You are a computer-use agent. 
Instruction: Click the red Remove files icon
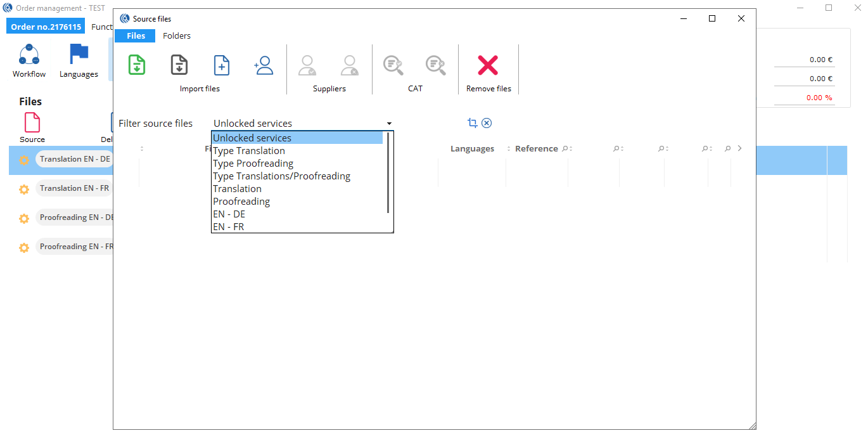[x=488, y=65]
